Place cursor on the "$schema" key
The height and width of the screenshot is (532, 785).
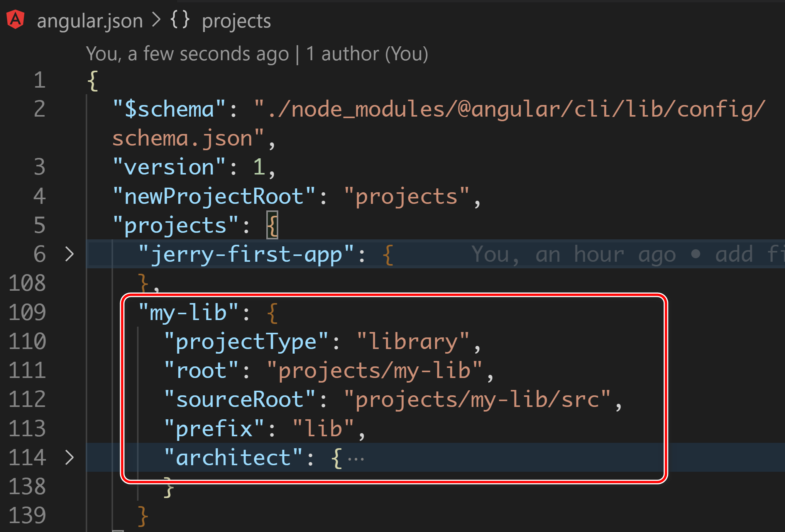pos(169,109)
